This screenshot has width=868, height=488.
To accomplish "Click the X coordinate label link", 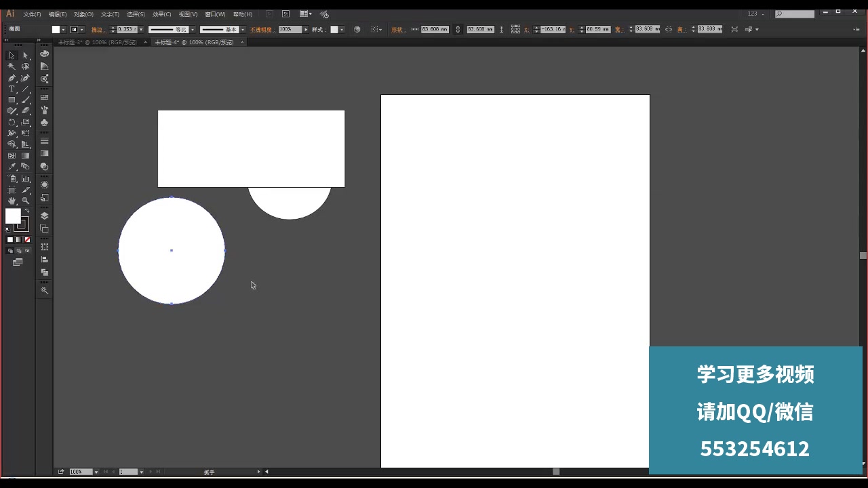I will coord(526,30).
